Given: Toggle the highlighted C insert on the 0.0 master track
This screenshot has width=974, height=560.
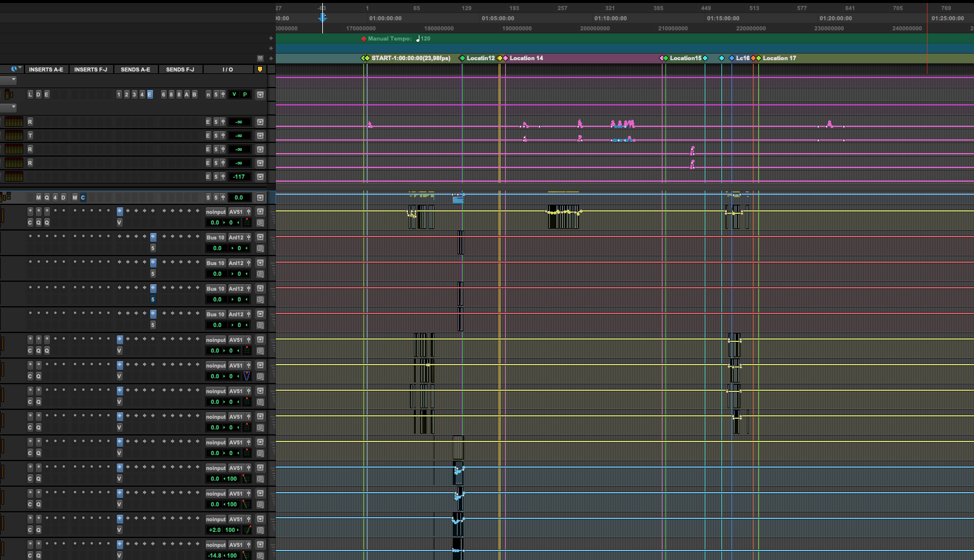Looking at the screenshot, I should (x=83, y=198).
